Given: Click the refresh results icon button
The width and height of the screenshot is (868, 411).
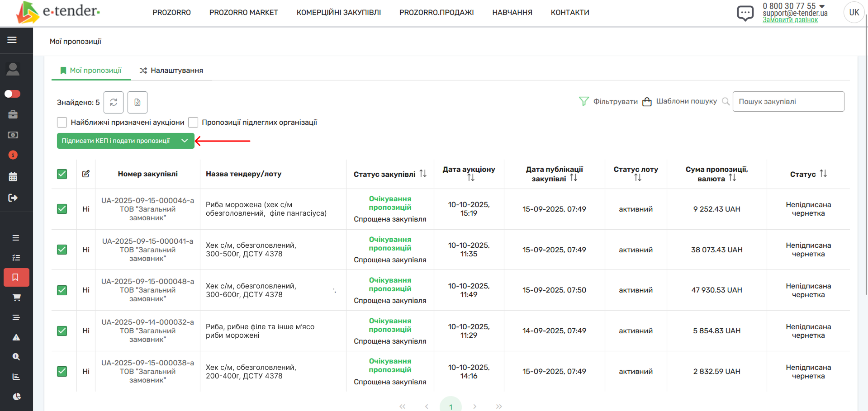Looking at the screenshot, I should tap(114, 102).
